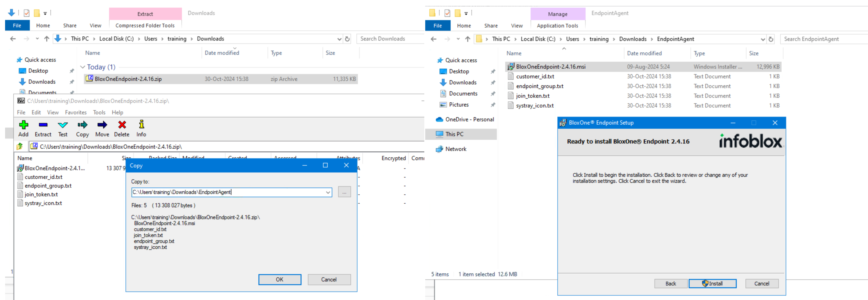Click the up arrow in Downloads window
Viewport: 868px width, 300px height.
pyautogui.click(x=47, y=39)
